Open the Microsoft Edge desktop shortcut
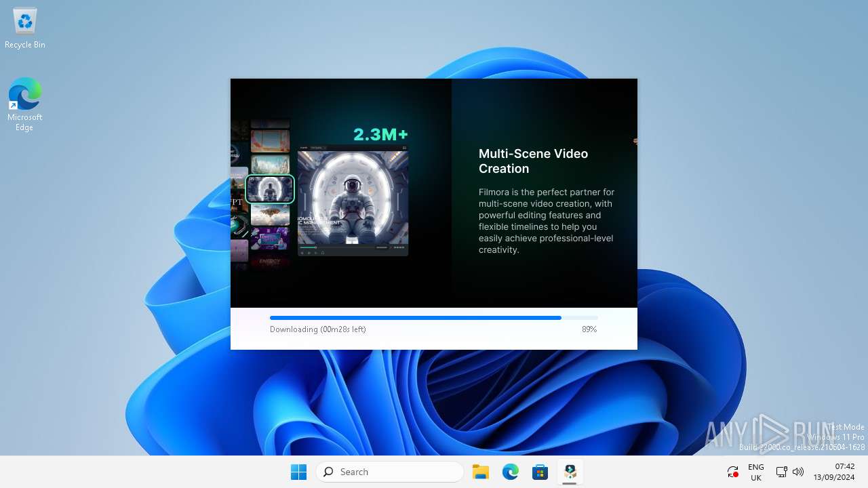 [x=25, y=104]
